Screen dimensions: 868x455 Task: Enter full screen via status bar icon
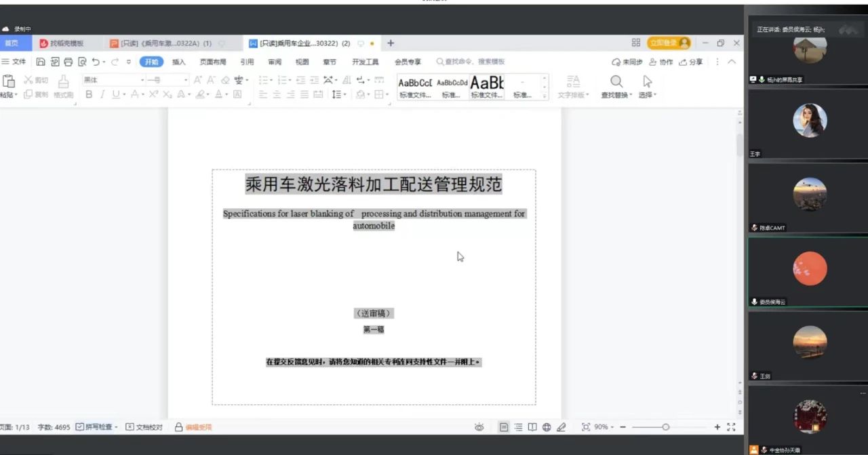(731, 427)
